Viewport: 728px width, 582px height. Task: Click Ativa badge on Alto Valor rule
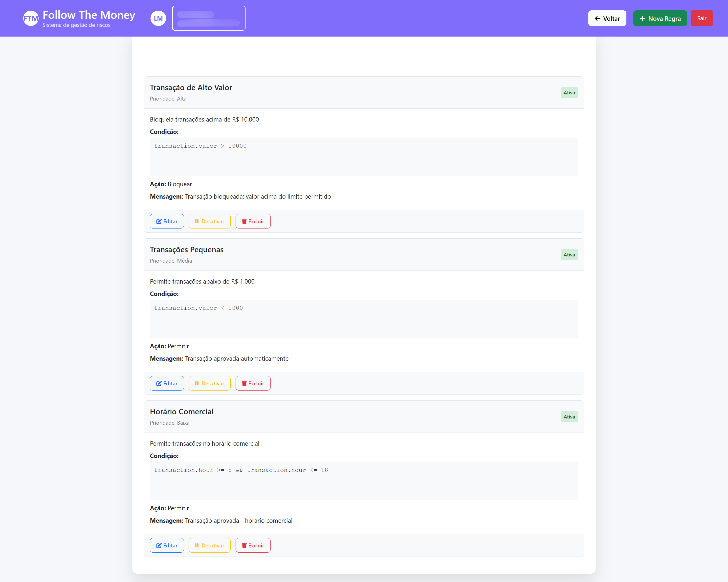569,93
